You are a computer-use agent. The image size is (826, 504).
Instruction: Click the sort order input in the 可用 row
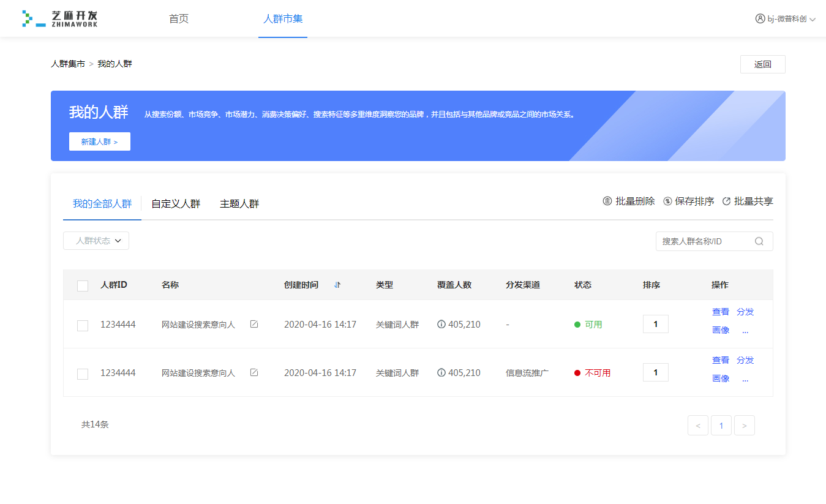click(x=656, y=324)
